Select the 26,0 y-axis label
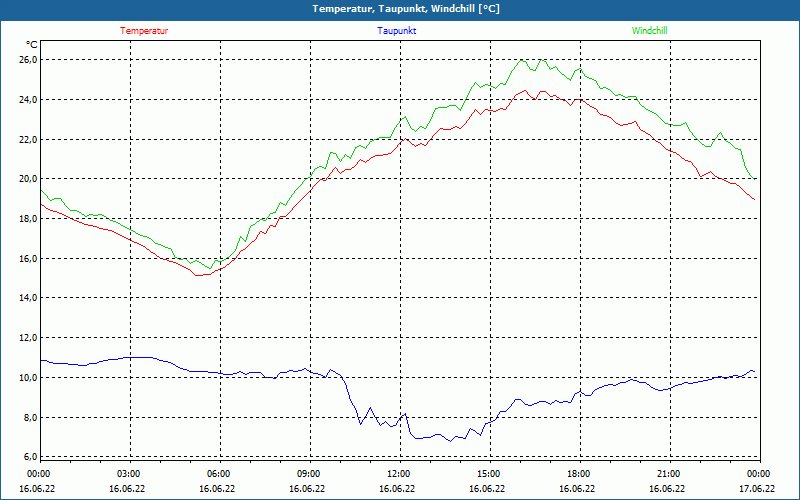800x500 pixels. (x=28, y=60)
